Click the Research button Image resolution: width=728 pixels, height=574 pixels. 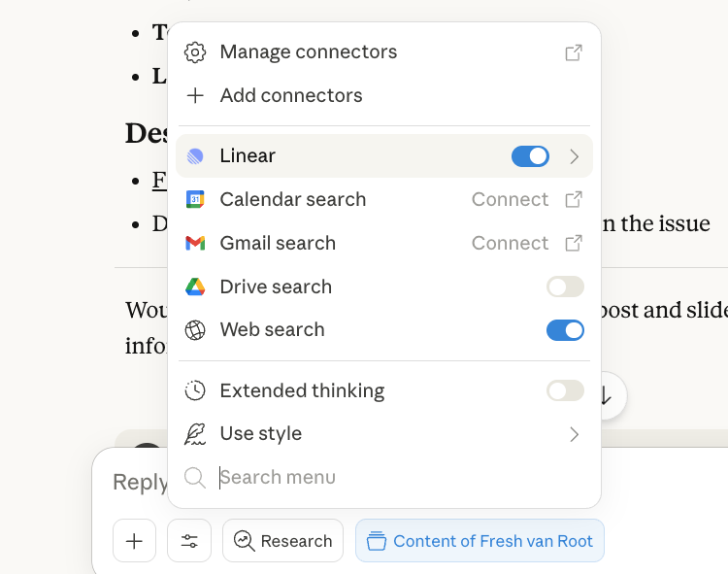tap(283, 541)
